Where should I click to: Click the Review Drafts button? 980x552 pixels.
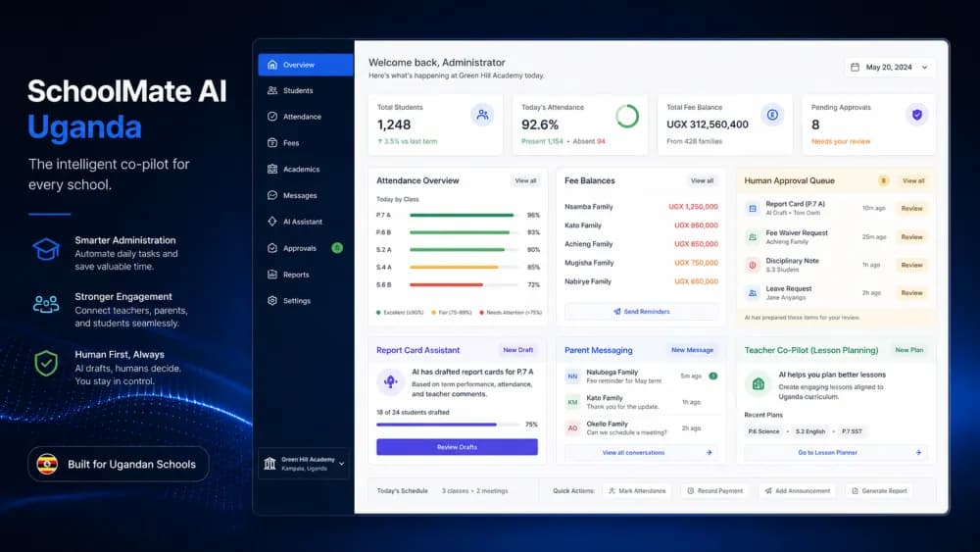click(x=457, y=447)
